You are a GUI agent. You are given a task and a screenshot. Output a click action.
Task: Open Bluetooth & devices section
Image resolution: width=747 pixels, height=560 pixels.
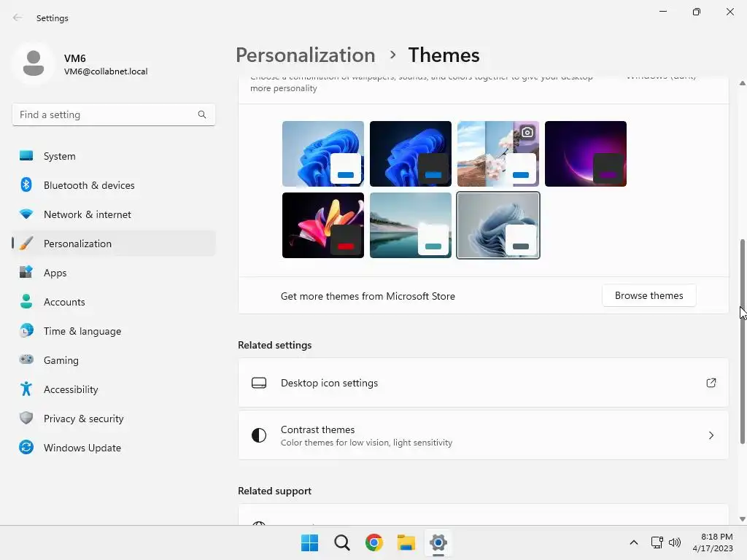click(113, 184)
